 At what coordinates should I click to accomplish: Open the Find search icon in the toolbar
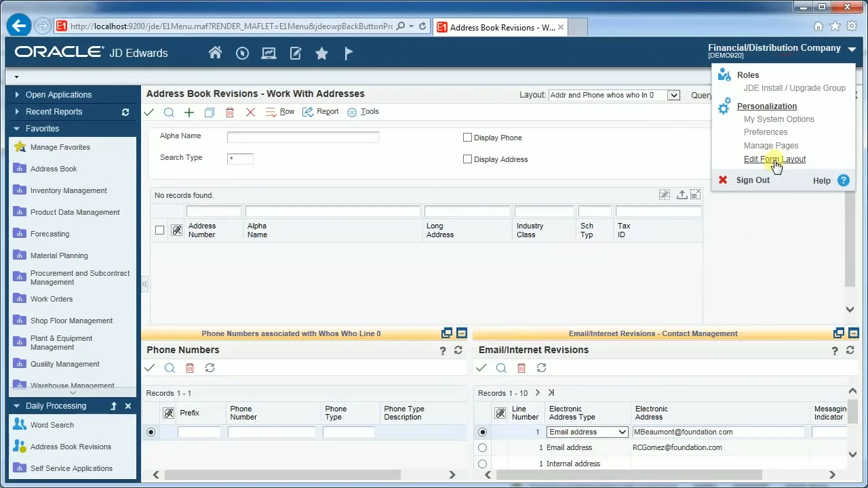click(169, 111)
